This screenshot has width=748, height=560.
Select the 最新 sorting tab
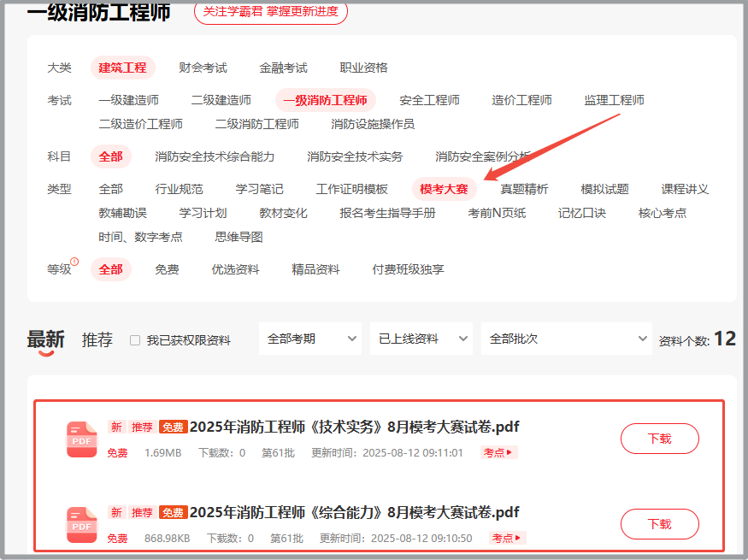[45, 339]
